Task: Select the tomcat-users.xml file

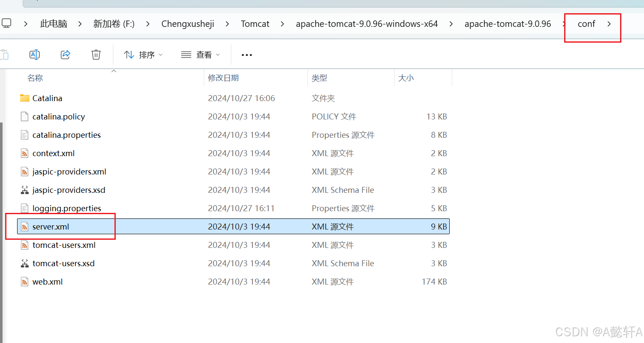Action: [x=64, y=245]
